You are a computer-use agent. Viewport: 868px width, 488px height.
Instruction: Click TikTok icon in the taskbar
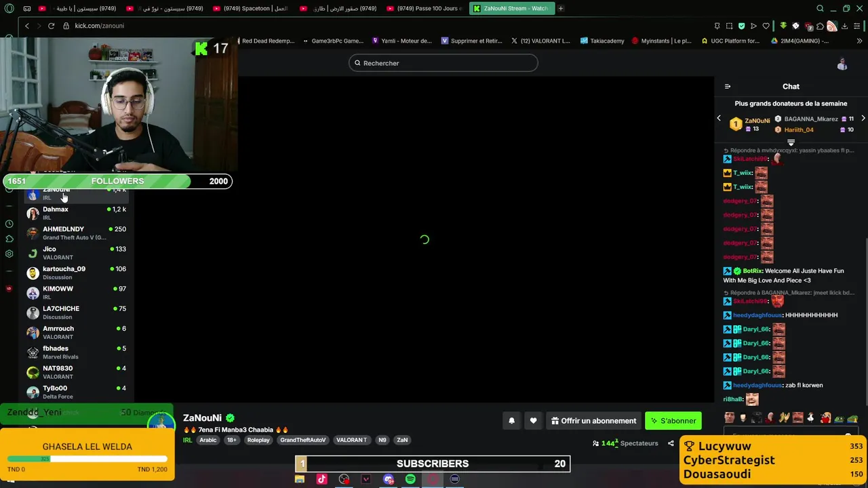pos(321,479)
